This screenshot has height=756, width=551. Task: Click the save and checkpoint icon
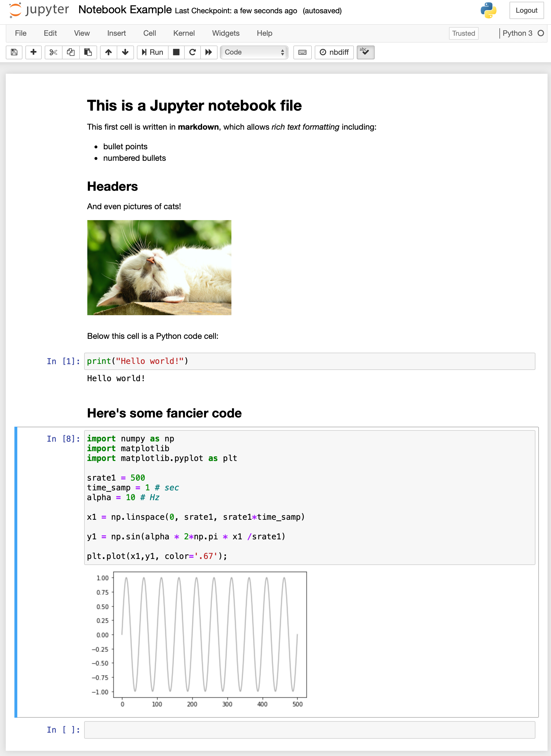pyautogui.click(x=14, y=52)
